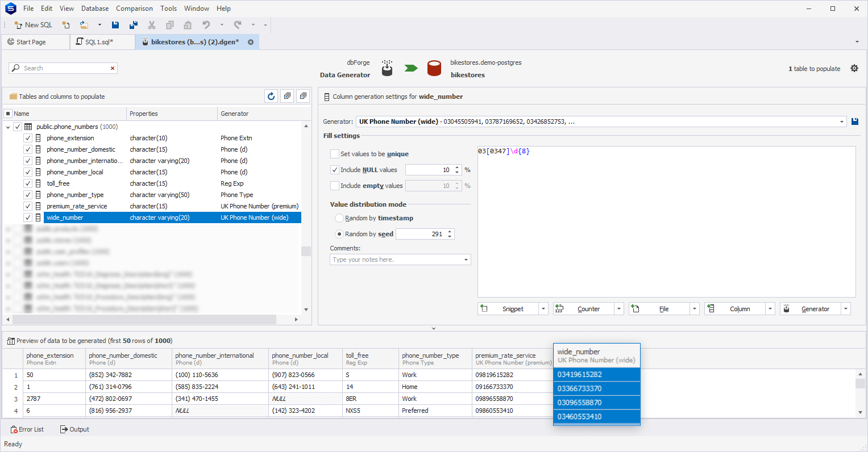Collapse the preview pane using the chevron

(x=434, y=328)
